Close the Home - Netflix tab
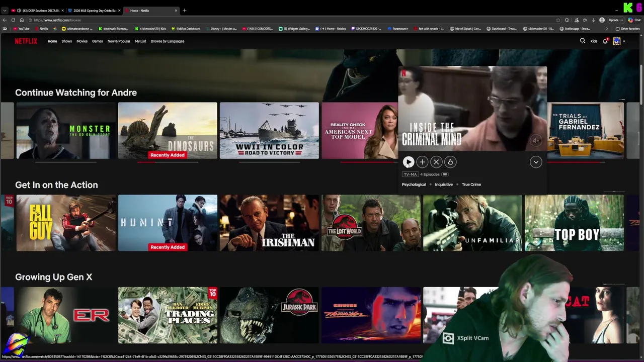Image resolution: width=644 pixels, height=362 pixels. click(176, 11)
